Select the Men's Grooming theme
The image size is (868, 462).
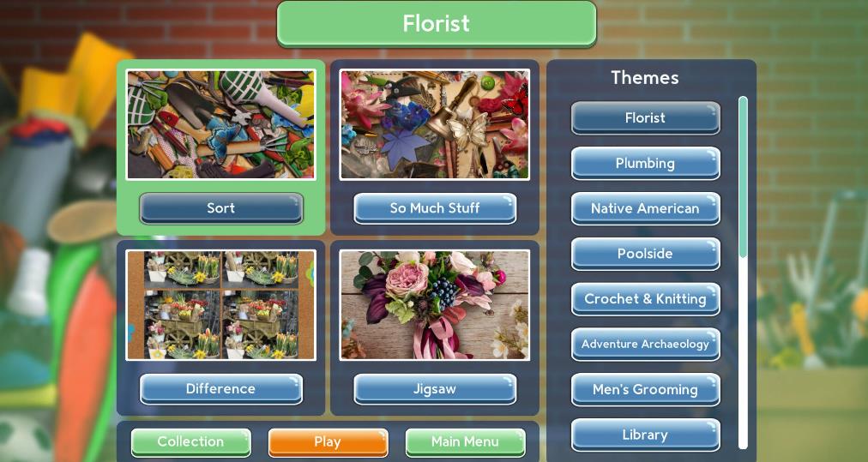coord(646,389)
